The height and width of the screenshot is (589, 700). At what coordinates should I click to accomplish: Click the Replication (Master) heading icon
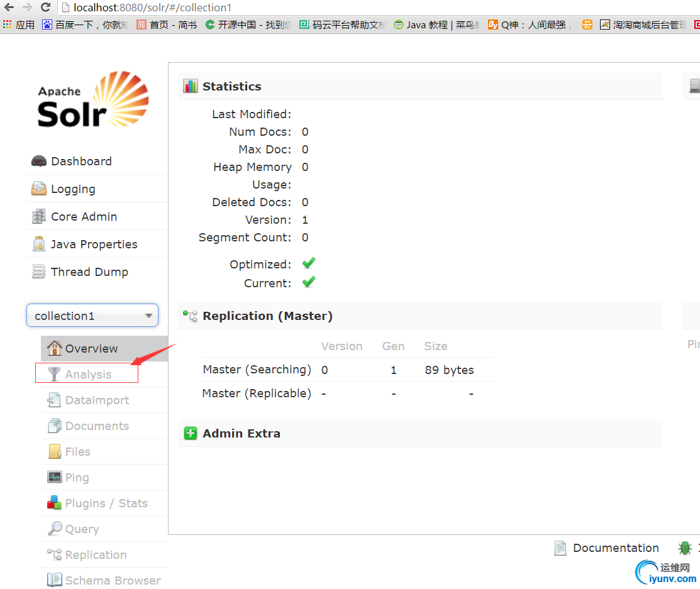(x=190, y=316)
